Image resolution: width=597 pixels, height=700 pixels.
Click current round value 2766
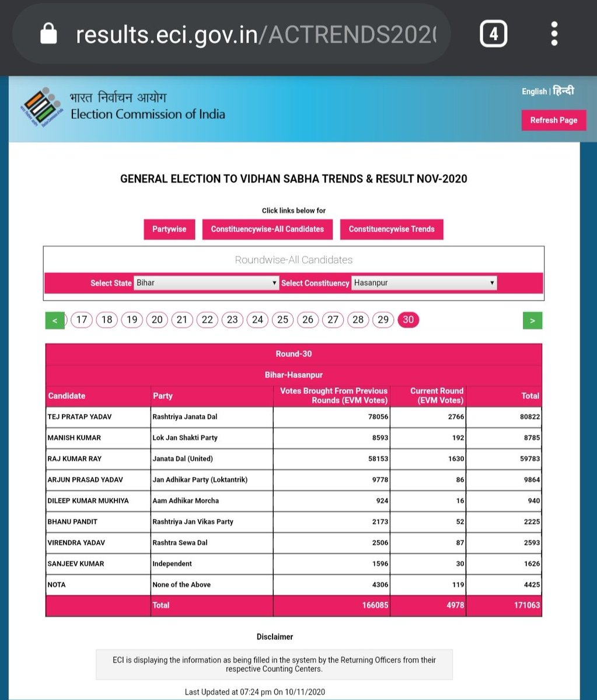(x=456, y=416)
